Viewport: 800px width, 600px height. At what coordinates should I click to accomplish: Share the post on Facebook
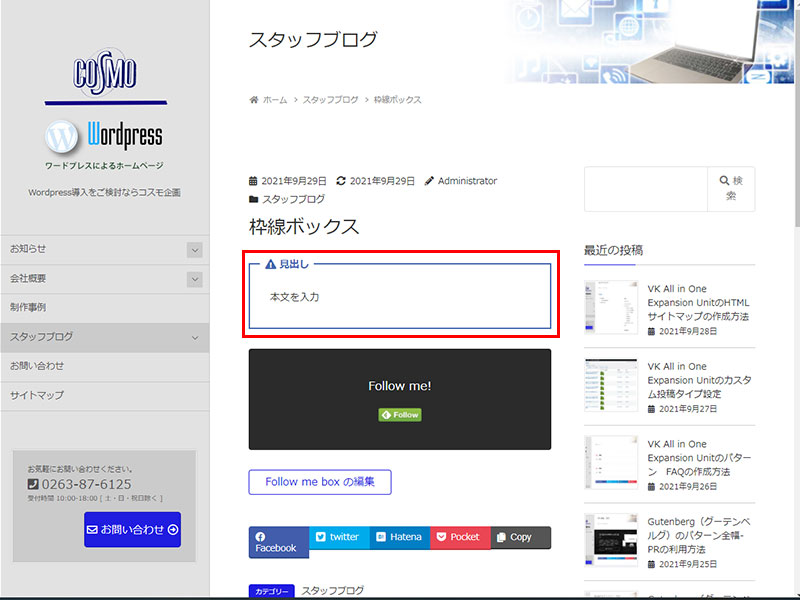click(x=278, y=542)
